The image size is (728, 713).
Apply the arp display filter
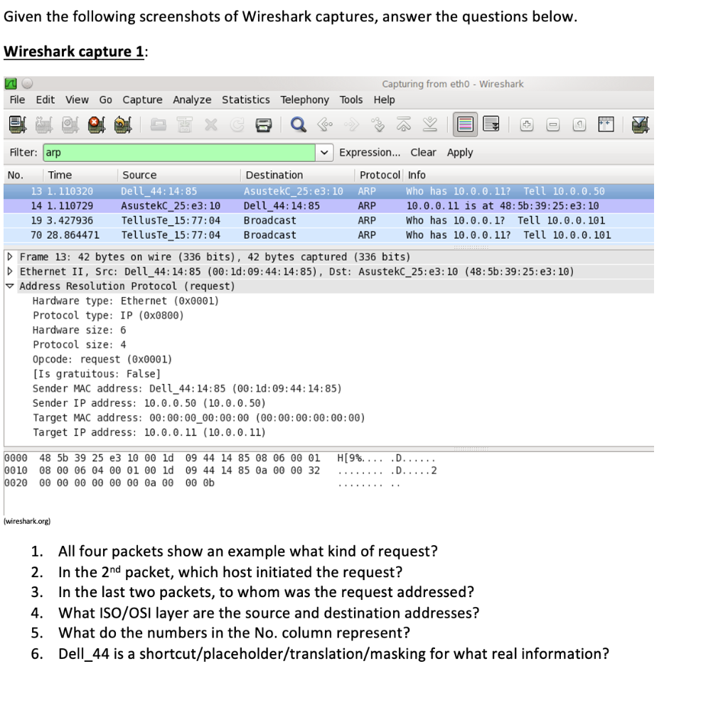[x=459, y=152]
